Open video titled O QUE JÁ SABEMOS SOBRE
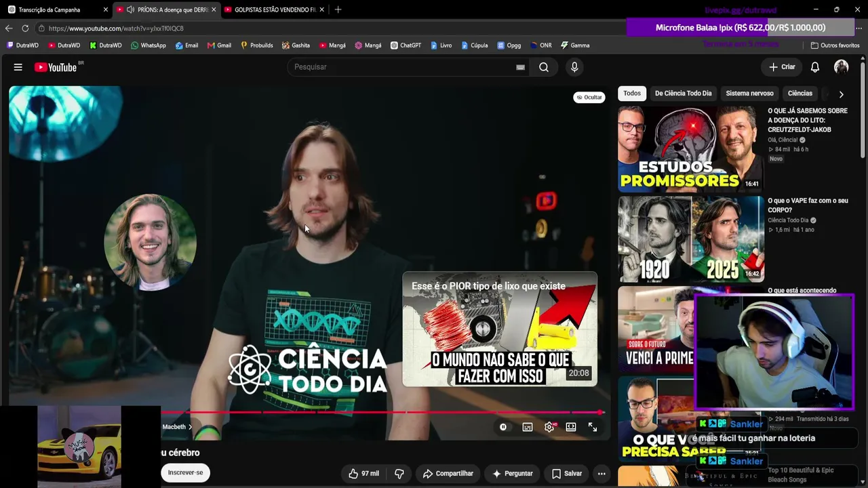 807,120
